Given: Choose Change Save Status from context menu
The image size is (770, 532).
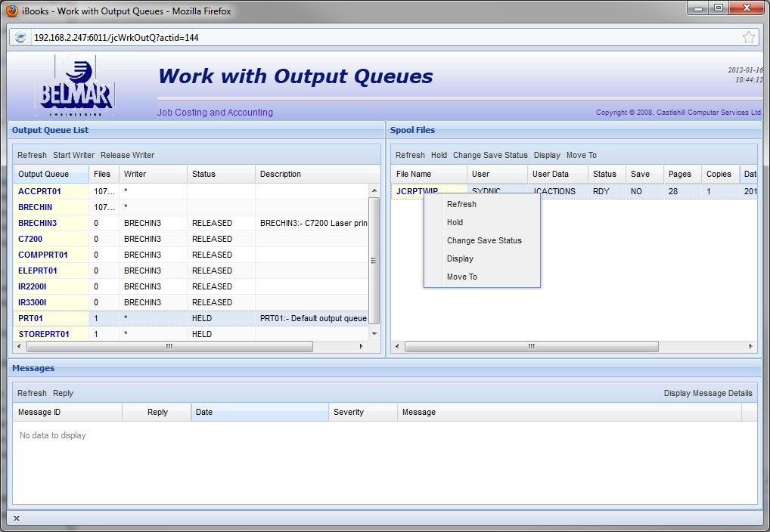Looking at the screenshot, I should pyautogui.click(x=483, y=240).
